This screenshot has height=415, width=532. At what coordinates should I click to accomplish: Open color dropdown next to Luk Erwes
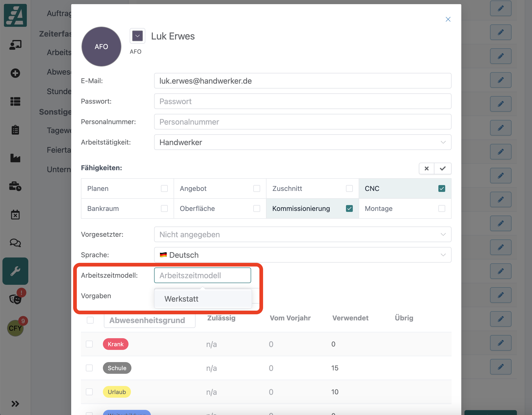[138, 36]
